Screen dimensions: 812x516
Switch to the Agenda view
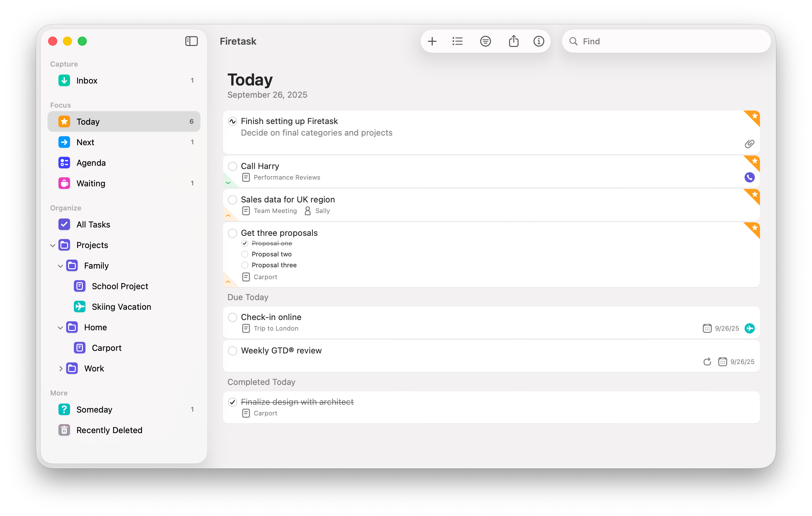click(91, 163)
